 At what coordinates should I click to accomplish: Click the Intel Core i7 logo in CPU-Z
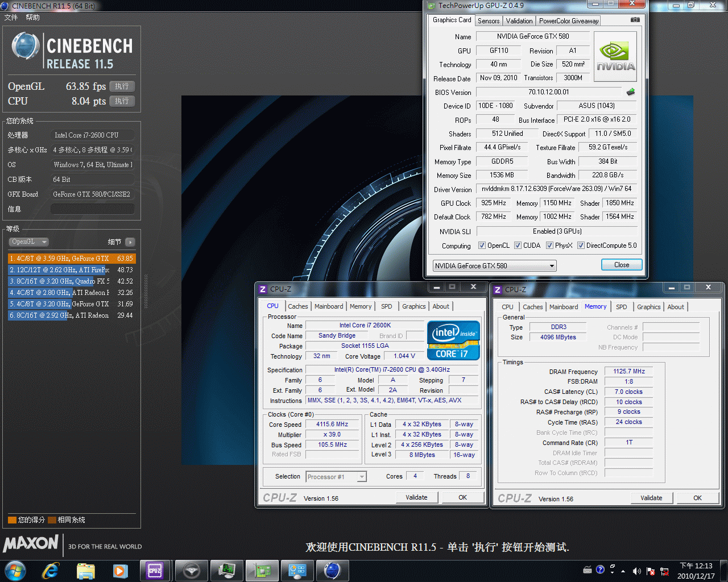point(453,340)
